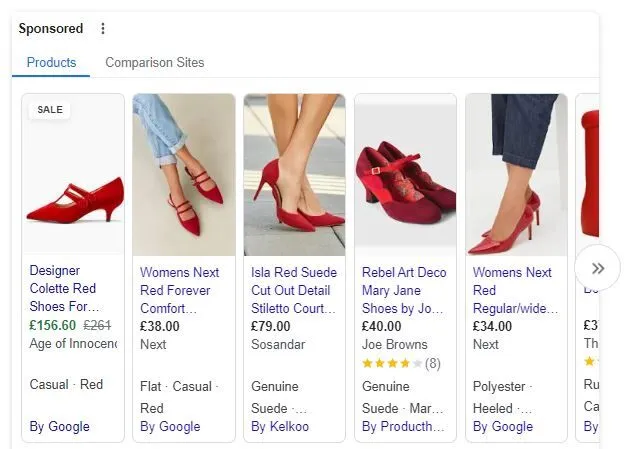Open Womens Next Red Regular/wide link
638x449 pixels.
pos(515,290)
